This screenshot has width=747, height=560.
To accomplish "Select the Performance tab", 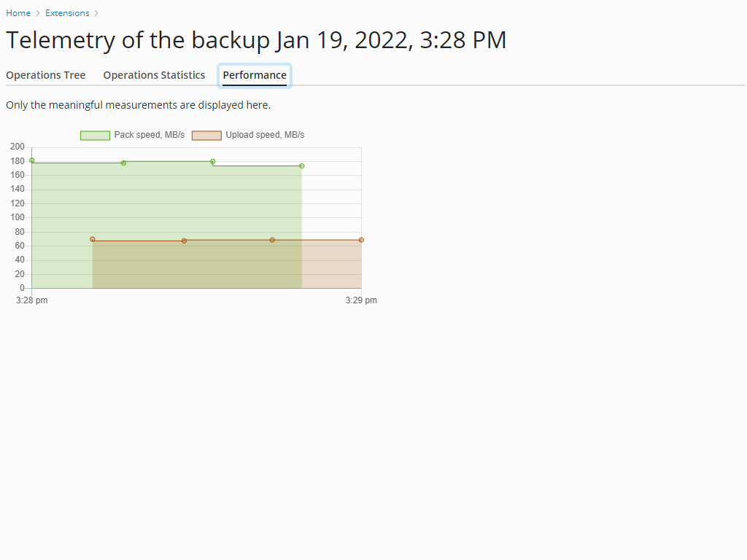I will pos(254,74).
